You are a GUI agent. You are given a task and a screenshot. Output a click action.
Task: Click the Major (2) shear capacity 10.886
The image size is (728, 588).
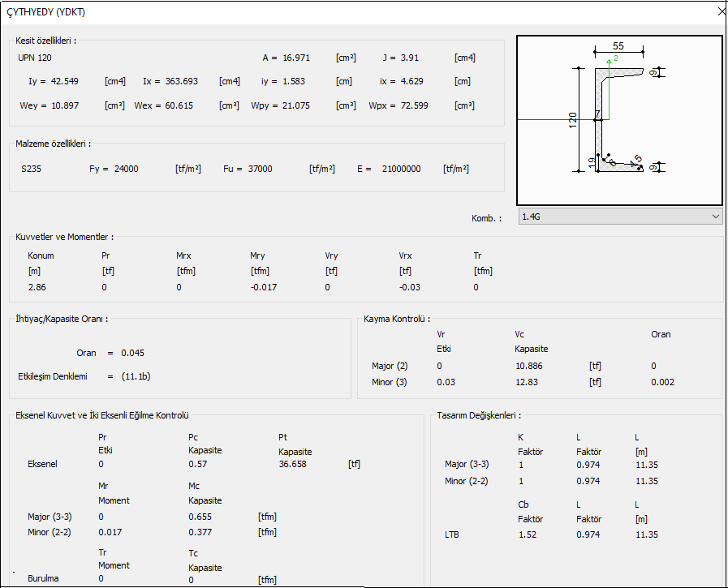[530, 366]
